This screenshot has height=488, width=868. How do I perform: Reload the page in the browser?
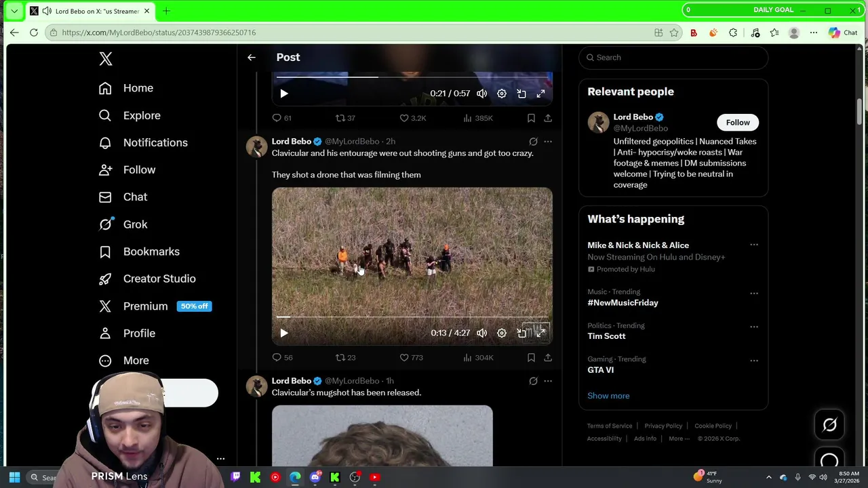pyautogui.click(x=33, y=33)
